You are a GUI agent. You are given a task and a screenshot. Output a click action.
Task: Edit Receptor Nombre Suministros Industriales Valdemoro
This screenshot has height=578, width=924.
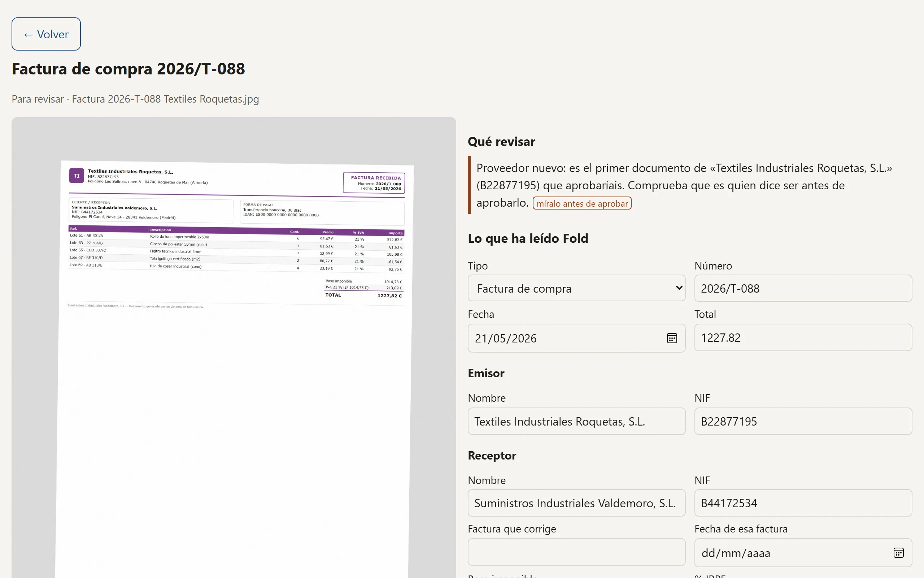click(576, 503)
